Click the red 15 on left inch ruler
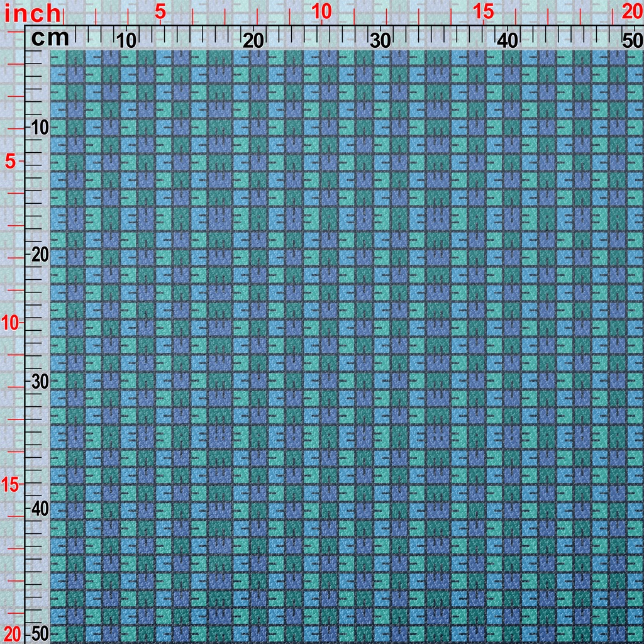 click(10, 486)
